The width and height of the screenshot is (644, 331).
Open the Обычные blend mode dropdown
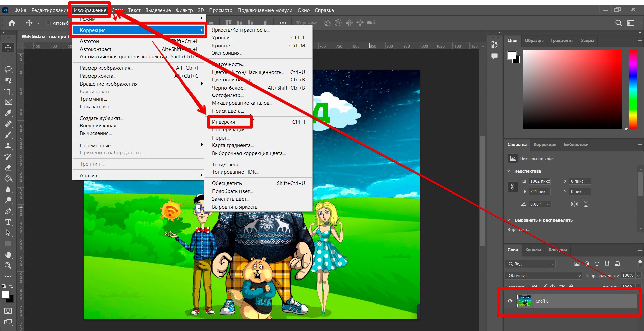coord(543,276)
